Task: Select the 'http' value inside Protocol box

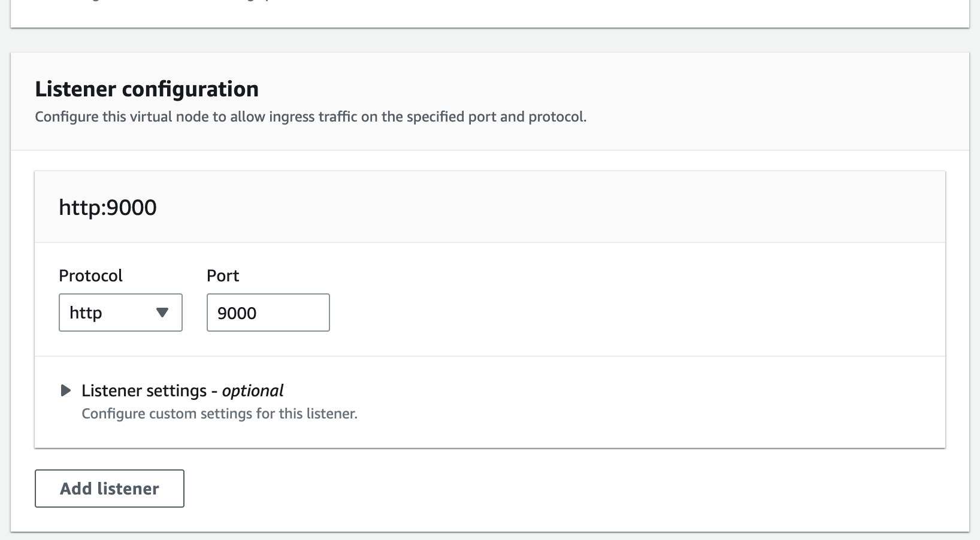Action: 86,313
